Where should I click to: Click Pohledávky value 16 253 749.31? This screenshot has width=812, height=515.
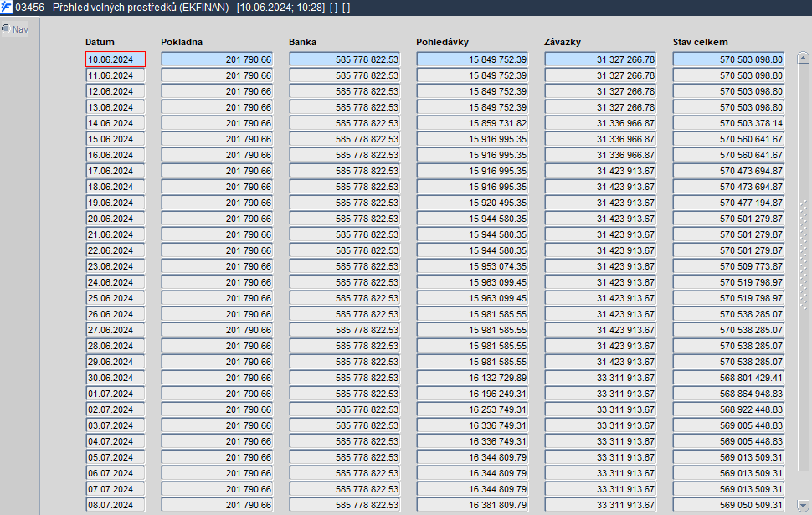coord(472,409)
